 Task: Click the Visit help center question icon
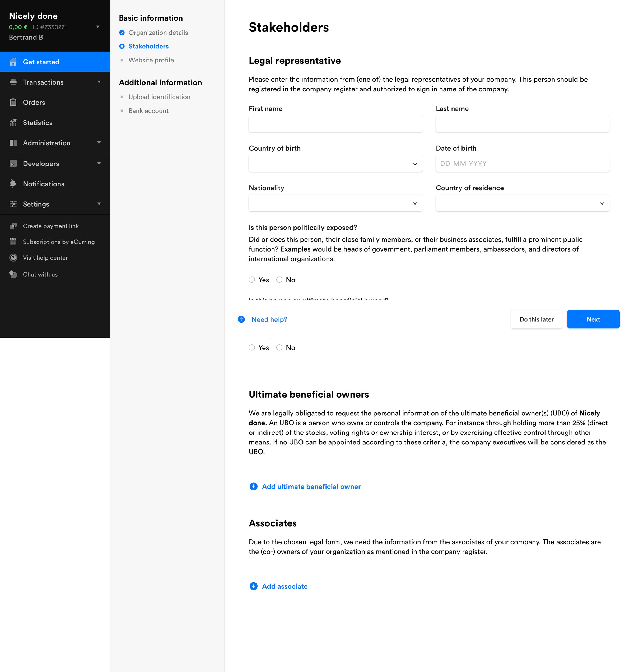point(13,258)
